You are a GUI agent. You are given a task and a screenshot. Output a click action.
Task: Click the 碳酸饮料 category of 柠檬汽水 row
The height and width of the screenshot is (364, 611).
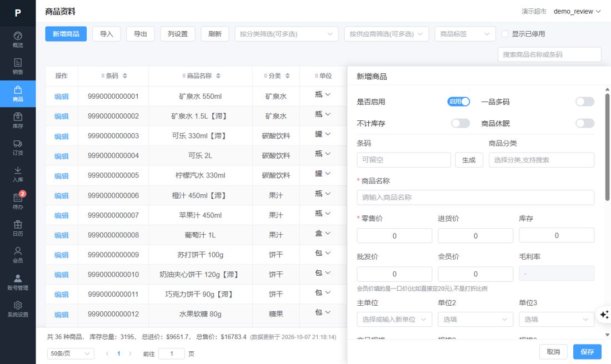tap(276, 175)
